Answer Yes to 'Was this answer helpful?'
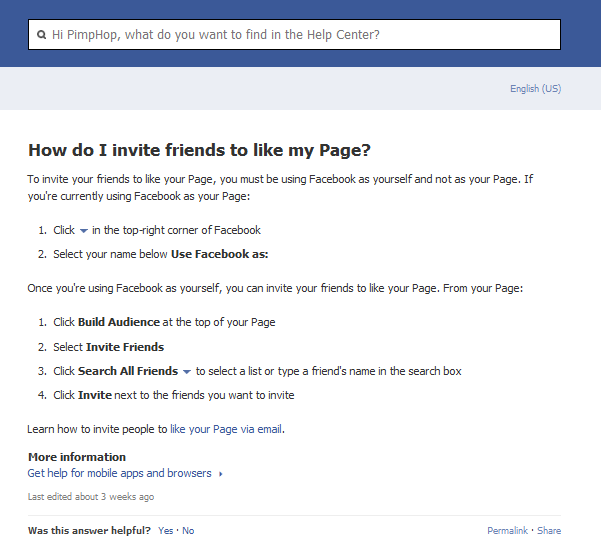Viewport: 601px width, 552px height. click(165, 531)
